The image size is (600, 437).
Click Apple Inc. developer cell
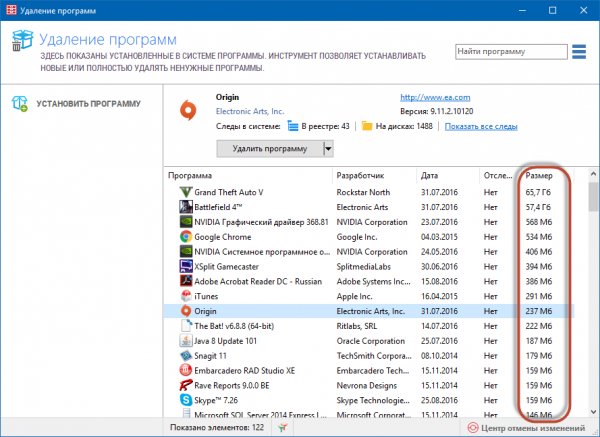click(x=354, y=296)
